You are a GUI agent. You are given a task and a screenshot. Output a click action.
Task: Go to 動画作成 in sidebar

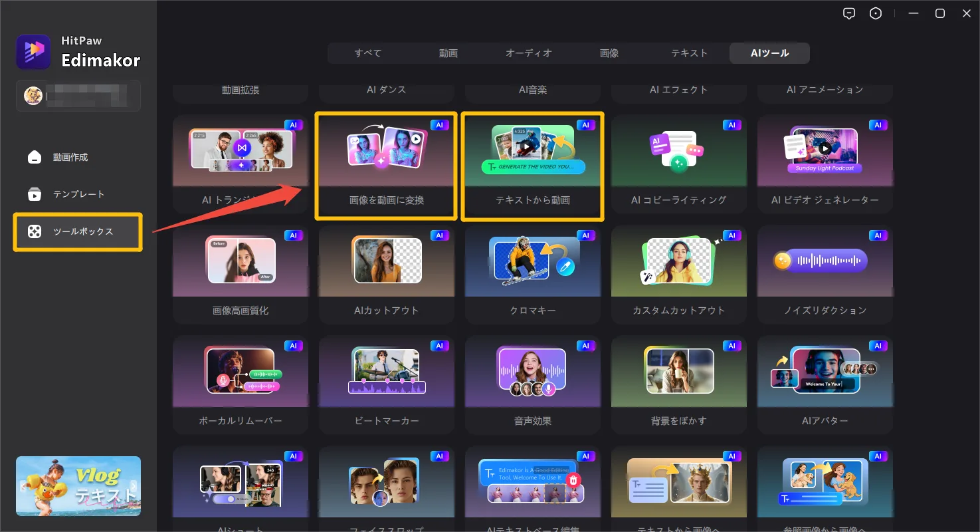pos(70,158)
